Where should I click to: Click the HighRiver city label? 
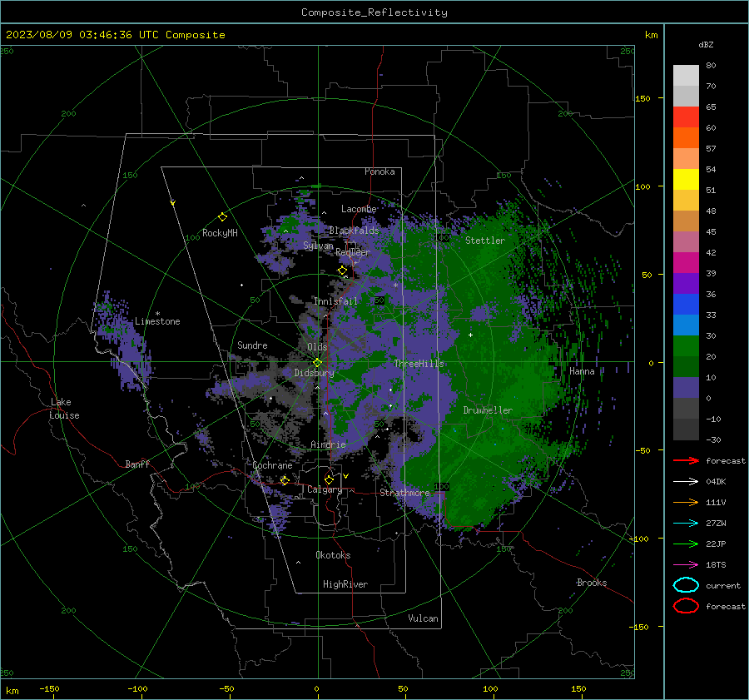(345, 584)
